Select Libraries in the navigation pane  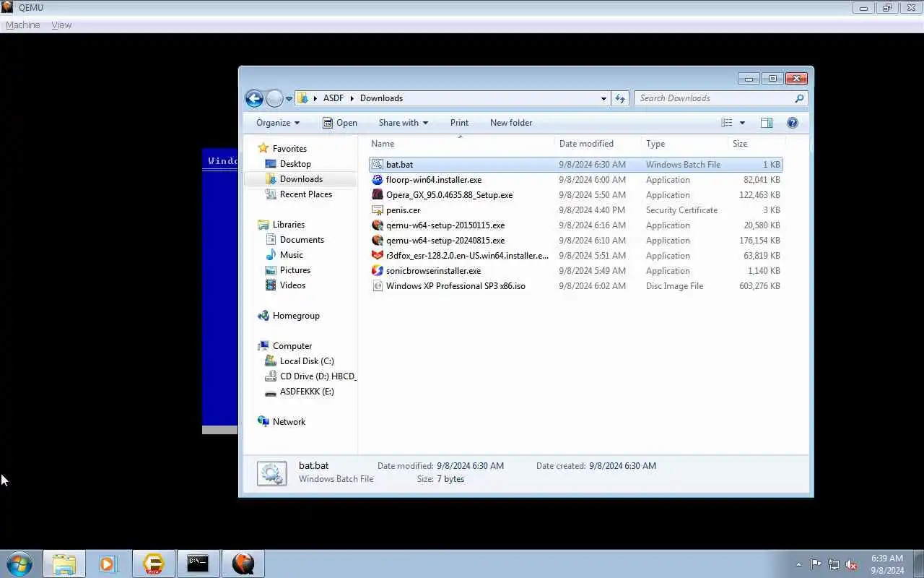pyautogui.click(x=289, y=225)
